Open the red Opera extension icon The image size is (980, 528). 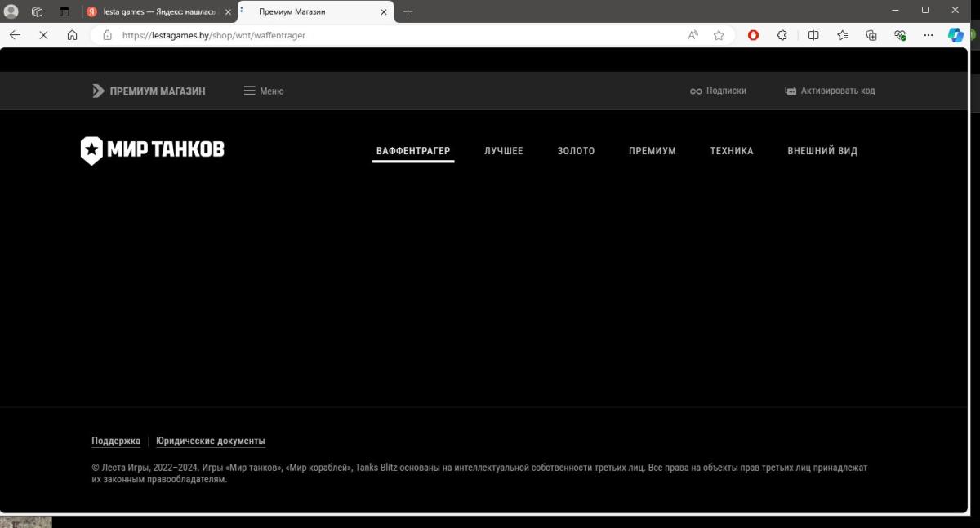(753, 35)
